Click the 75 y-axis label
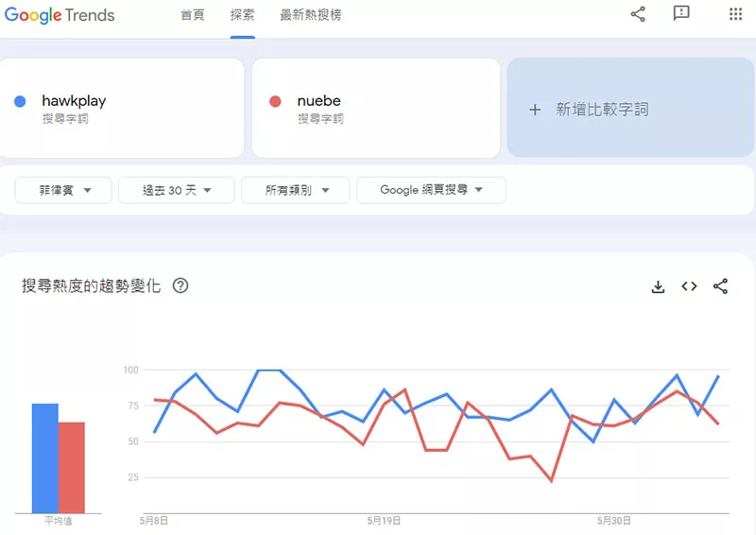756x535 pixels. click(133, 406)
